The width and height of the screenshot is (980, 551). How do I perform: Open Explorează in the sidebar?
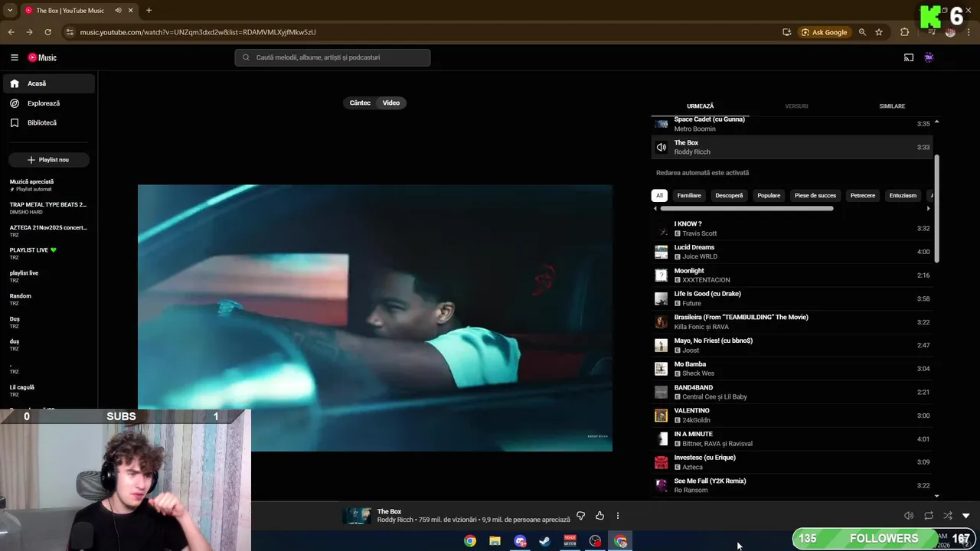click(49, 103)
